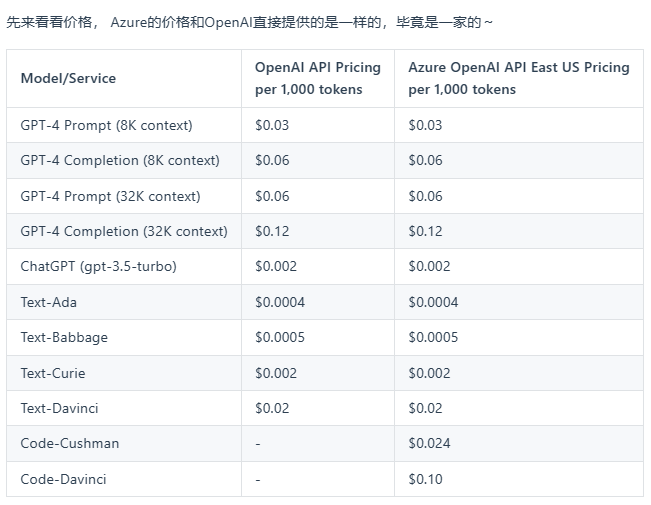Click the OpenAI API Pricing header
The height and width of the screenshot is (505, 651).
[317, 78]
